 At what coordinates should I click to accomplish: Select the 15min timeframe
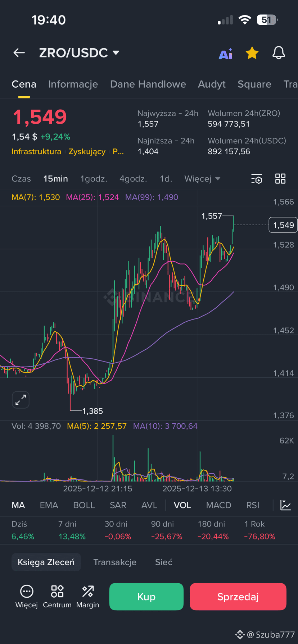tap(56, 179)
